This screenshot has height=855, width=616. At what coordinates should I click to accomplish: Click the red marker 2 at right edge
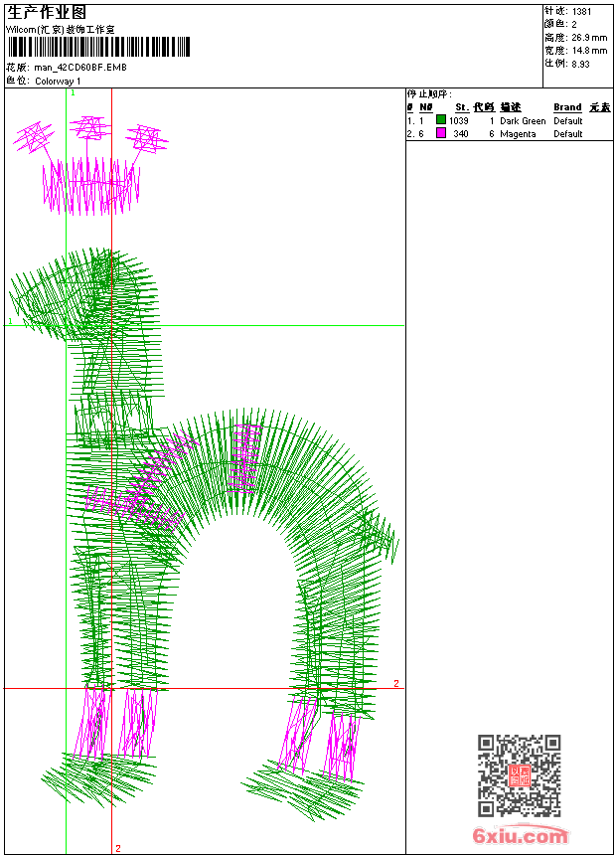[x=396, y=683]
